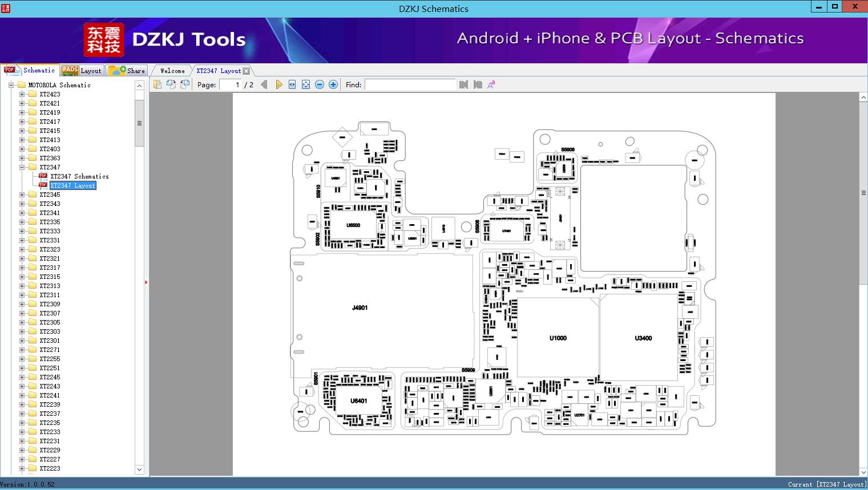
Task: Find the next search match
Action: point(478,84)
